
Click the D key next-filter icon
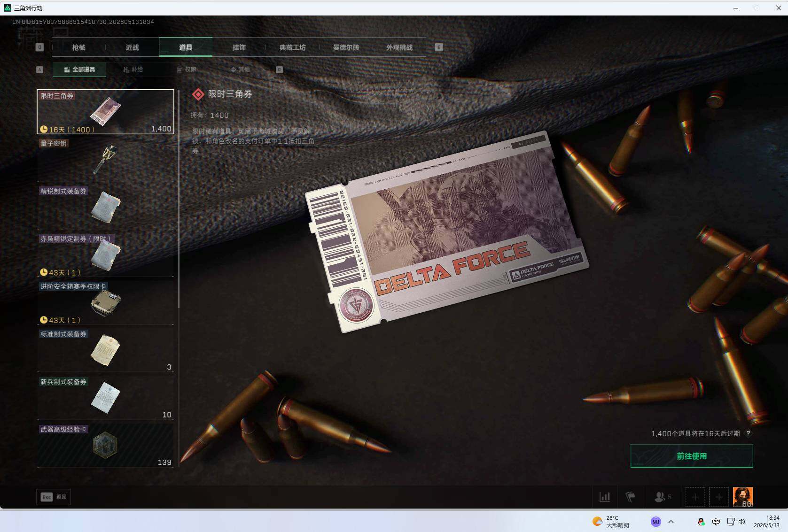[x=279, y=69]
